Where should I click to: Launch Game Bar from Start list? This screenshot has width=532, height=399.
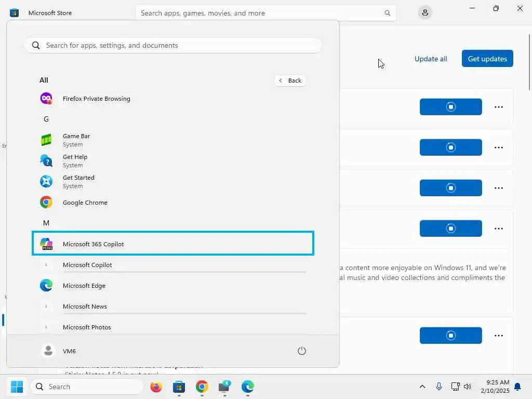tap(172, 140)
